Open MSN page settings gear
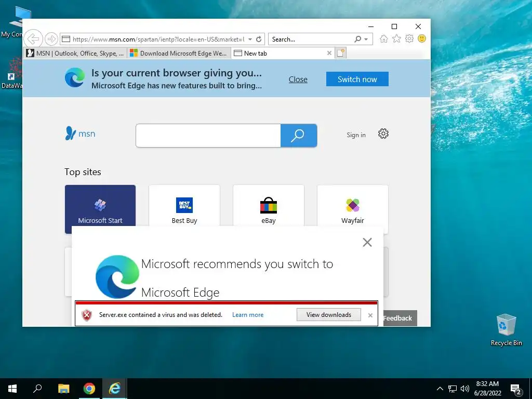Screen dimensions: 532x399 [383, 134]
